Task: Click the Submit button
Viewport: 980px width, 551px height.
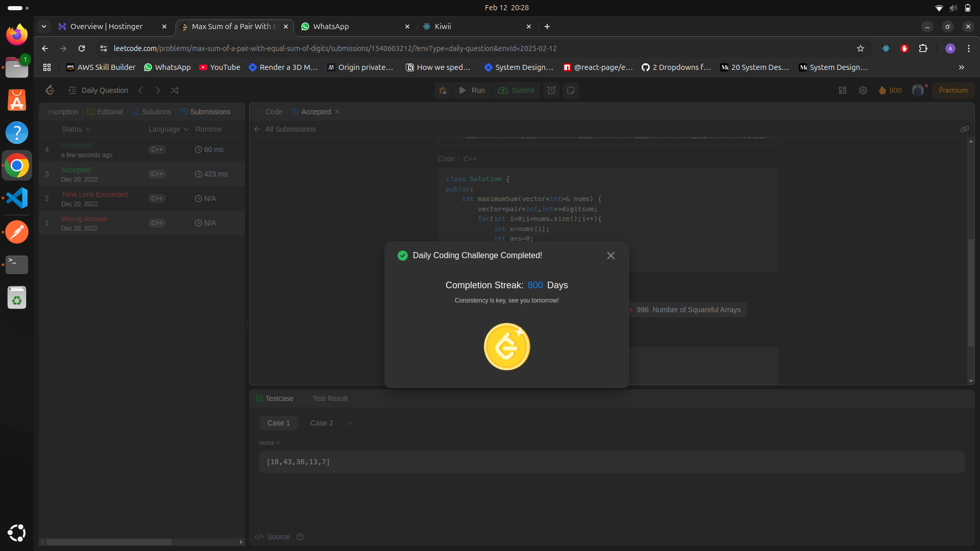Action: [x=517, y=90]
